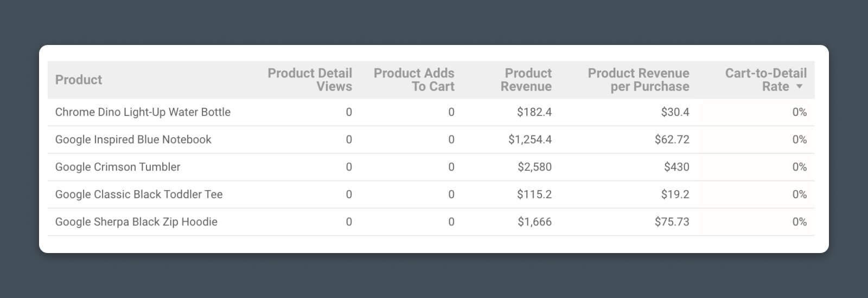
Task: Click the sort arrow beside Cart-to-Detail Rate
Action: [x=799, y=87]
